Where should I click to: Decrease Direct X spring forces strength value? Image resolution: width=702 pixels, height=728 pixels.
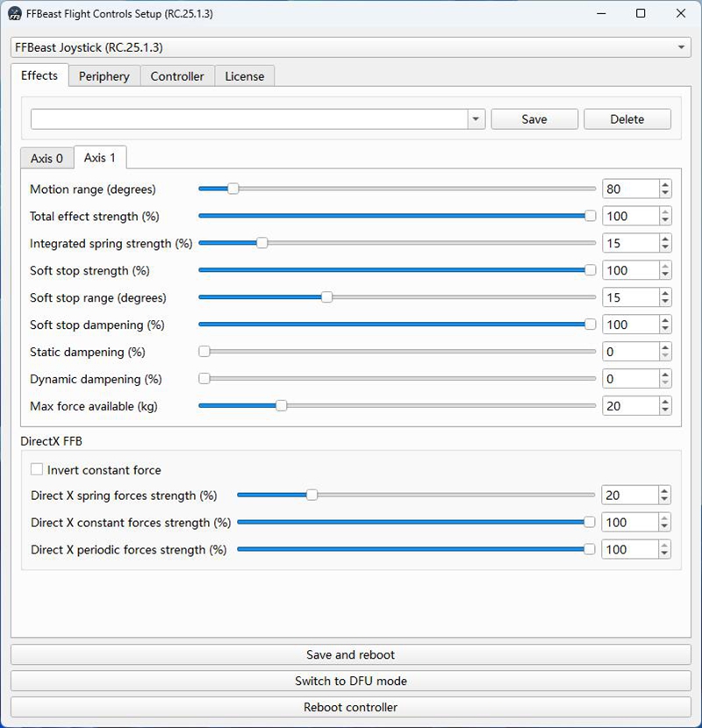[664, 501]
